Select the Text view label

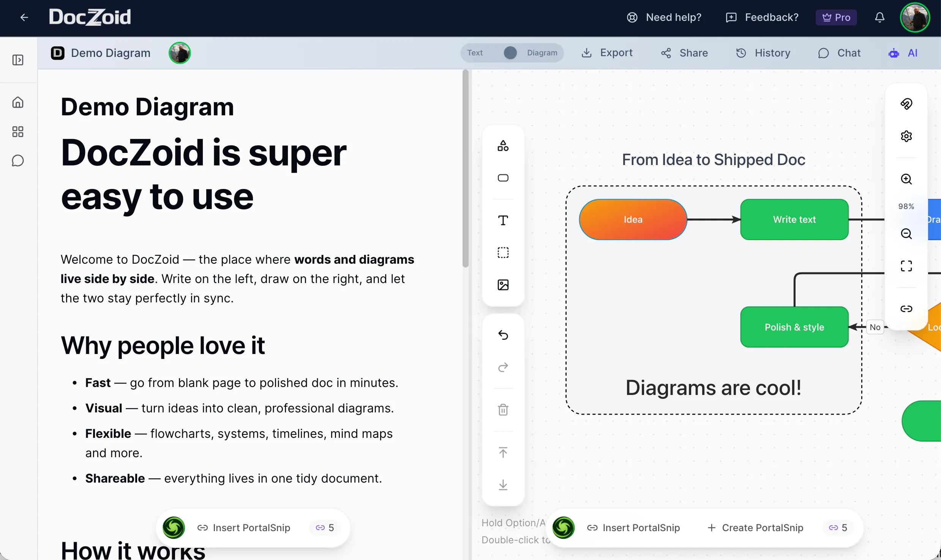pyautogui.click(x=475, y=53)
